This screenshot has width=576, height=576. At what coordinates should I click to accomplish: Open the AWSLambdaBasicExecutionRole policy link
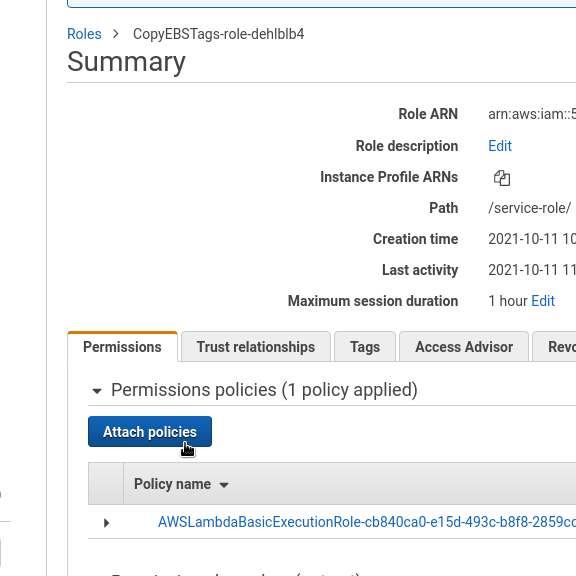coord(367,522)
